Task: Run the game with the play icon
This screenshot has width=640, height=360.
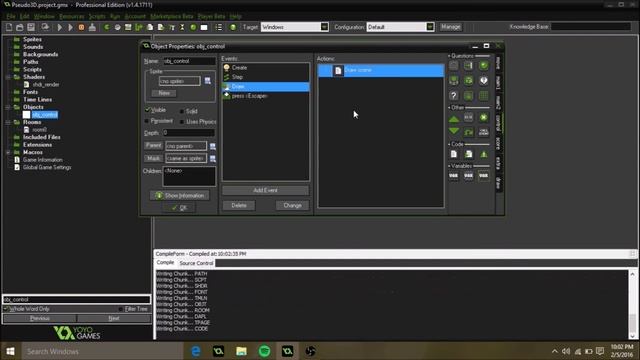Action: 60,27
